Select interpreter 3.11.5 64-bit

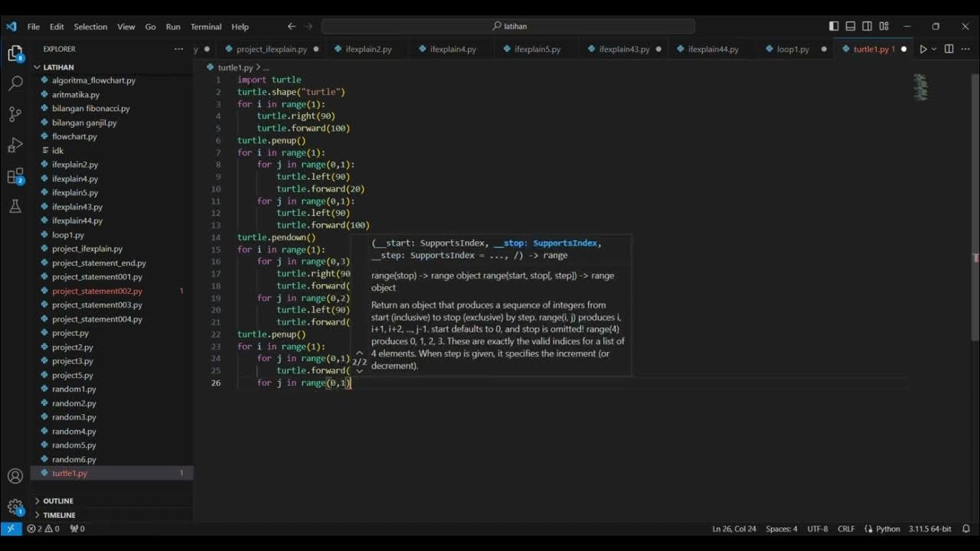pos(929,529)
